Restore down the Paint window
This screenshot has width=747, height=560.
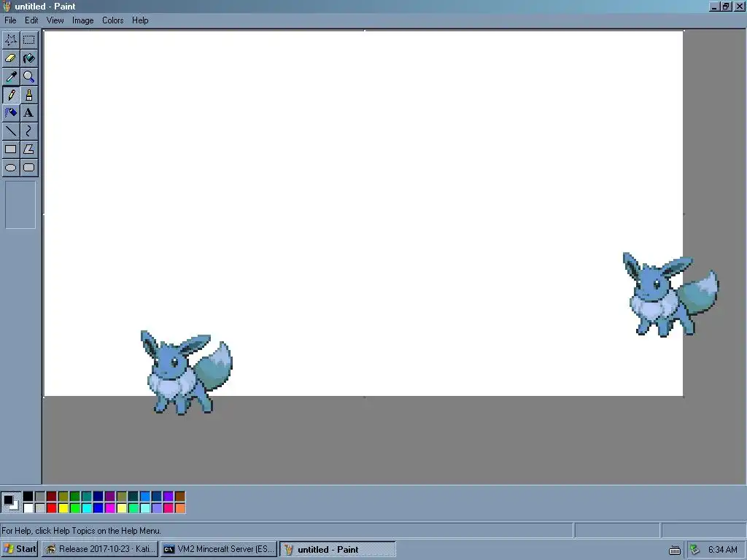(726, 6)
